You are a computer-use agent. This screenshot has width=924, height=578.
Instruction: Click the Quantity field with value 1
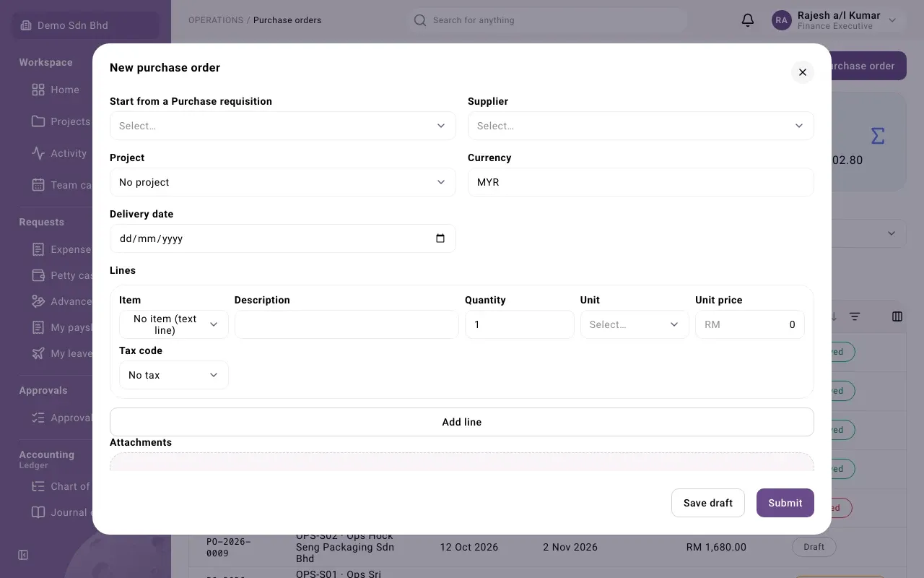click(x=520, y=324)
